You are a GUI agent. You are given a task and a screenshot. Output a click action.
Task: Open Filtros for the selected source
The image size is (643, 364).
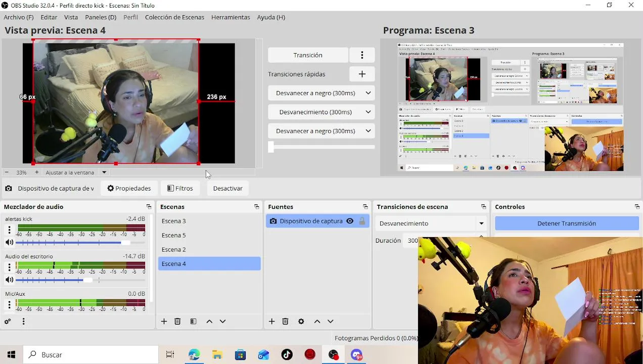[x=180, y=188]
